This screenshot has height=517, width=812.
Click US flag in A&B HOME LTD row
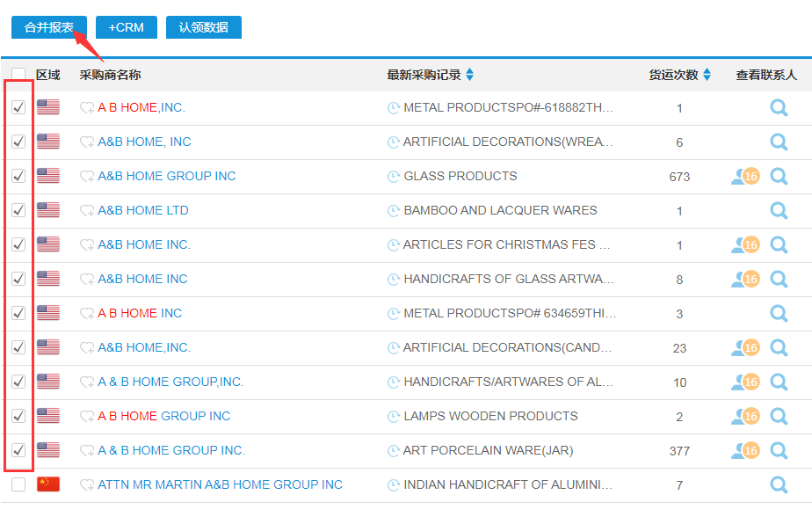48,210
